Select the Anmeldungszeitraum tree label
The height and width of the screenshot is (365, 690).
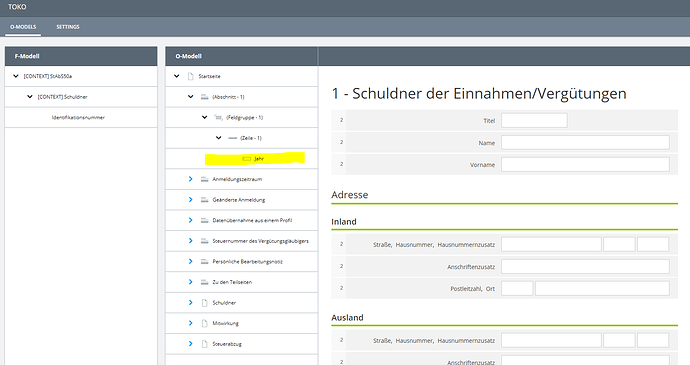pyautogui.click(x=237, y=179)
